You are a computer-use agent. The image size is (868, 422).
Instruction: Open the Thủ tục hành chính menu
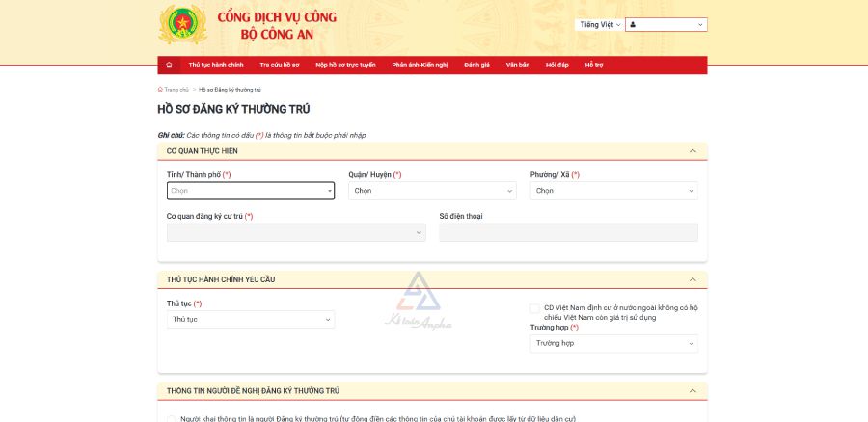(215, 65)
